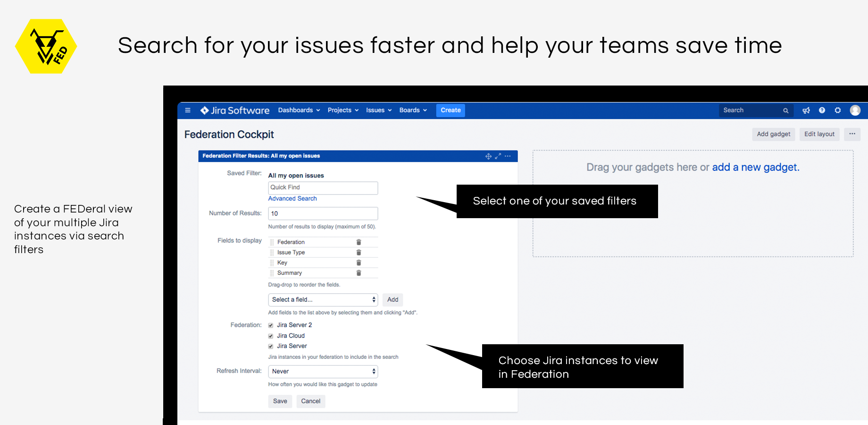Open the Dashboards dropdown menu
Image resolution: width=868 pixels, height=425 pixels.
tap(299, 110)
